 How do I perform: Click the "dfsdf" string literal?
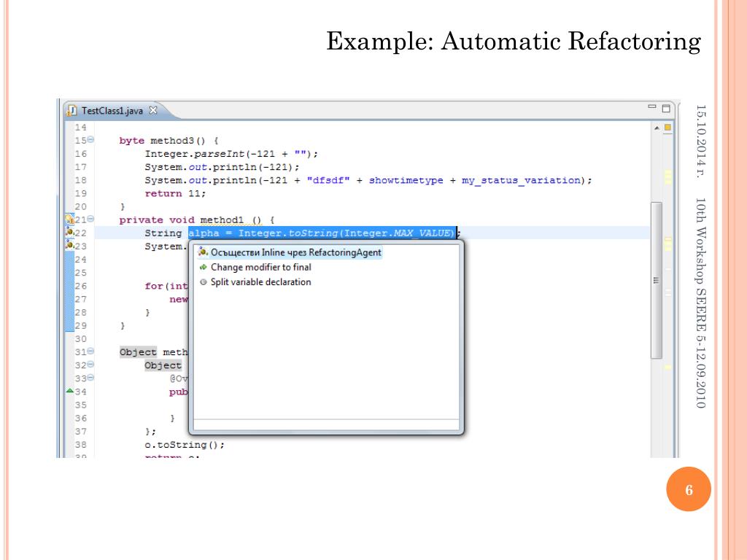(328, 181)
